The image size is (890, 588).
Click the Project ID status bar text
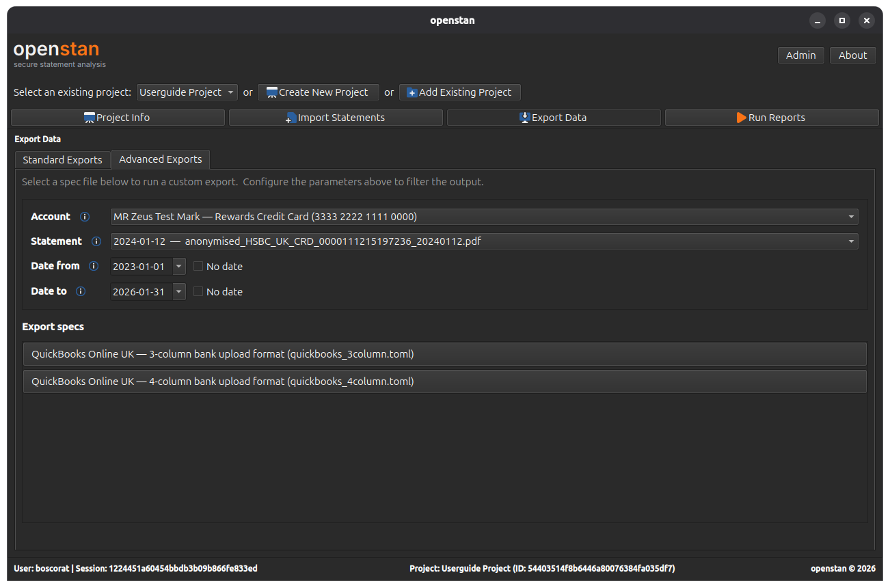542,568
